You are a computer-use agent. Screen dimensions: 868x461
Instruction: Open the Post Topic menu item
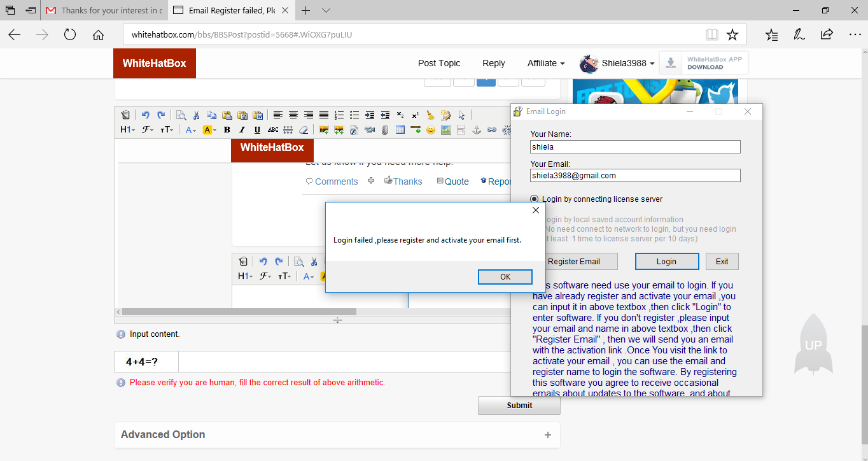438,63
